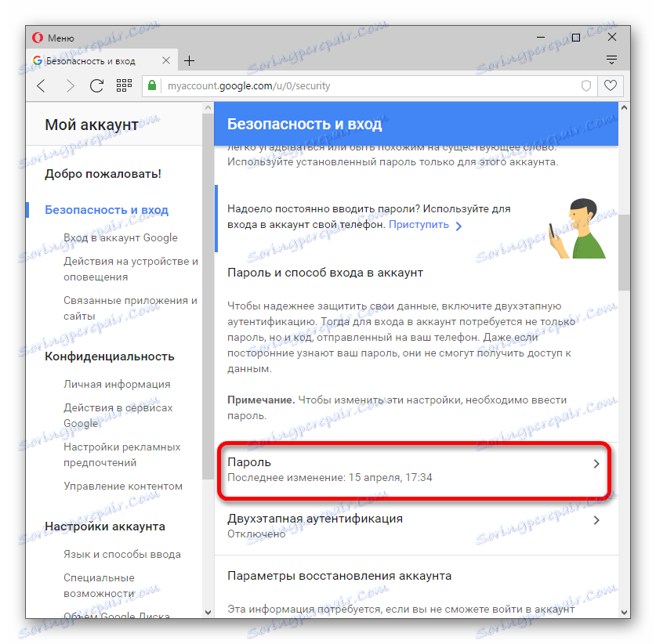Viewport: 656px width, 644px height.
Task: Select Вход в аккаунт Google in sidebar
Action: 121,237
